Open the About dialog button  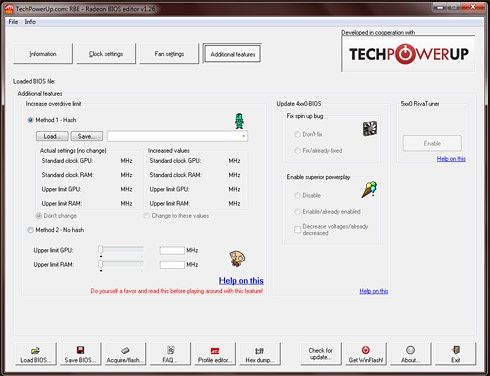(410, 354)
